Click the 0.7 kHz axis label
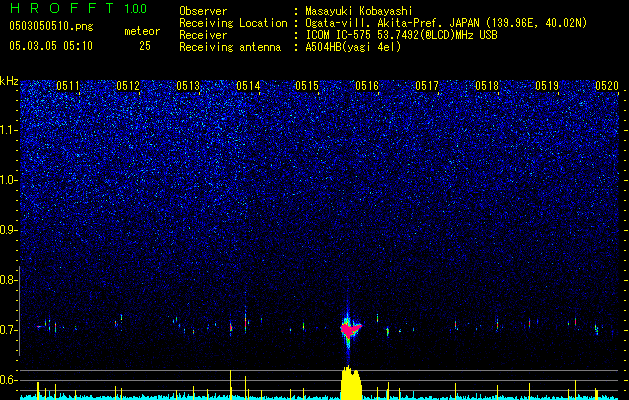629x400 pixels. (x=8, y=330)
